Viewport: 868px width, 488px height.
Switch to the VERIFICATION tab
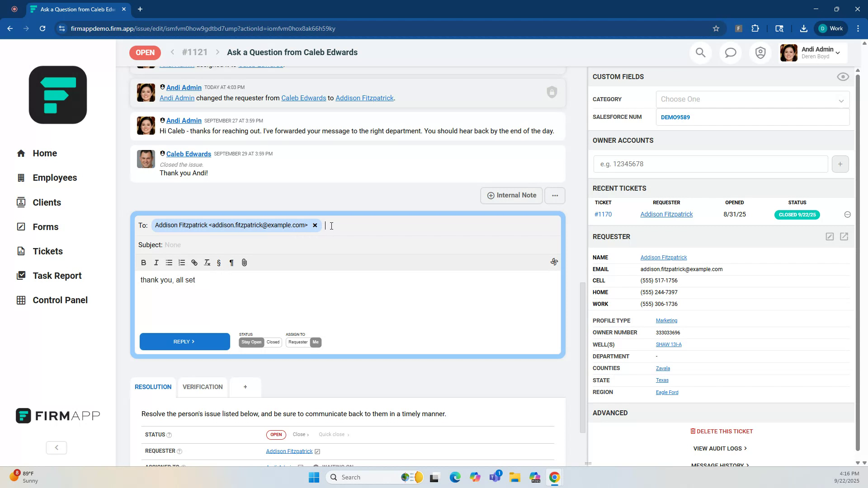pos(202,387)
